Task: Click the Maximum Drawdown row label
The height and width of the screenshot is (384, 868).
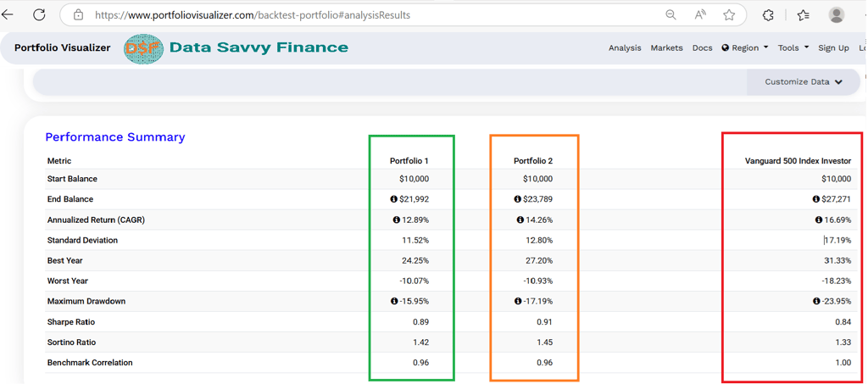Action: 86,302
